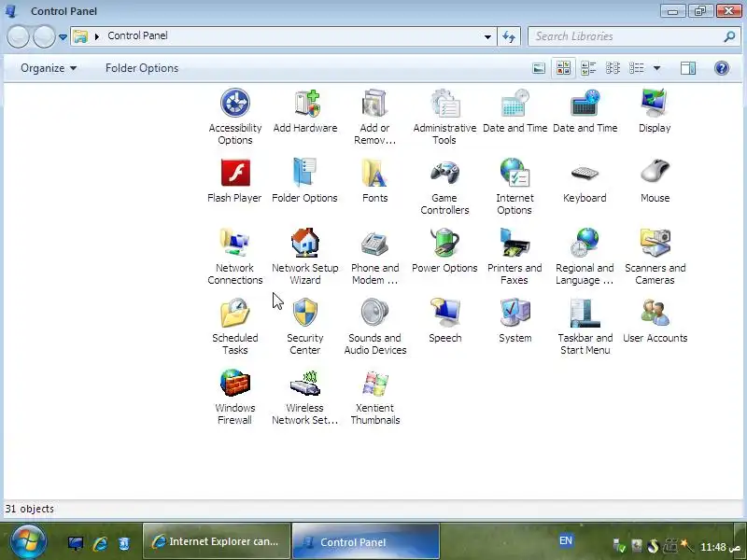747x560 pixels.
Task: Click the search magnifier icon
Action: coord(729,36)
